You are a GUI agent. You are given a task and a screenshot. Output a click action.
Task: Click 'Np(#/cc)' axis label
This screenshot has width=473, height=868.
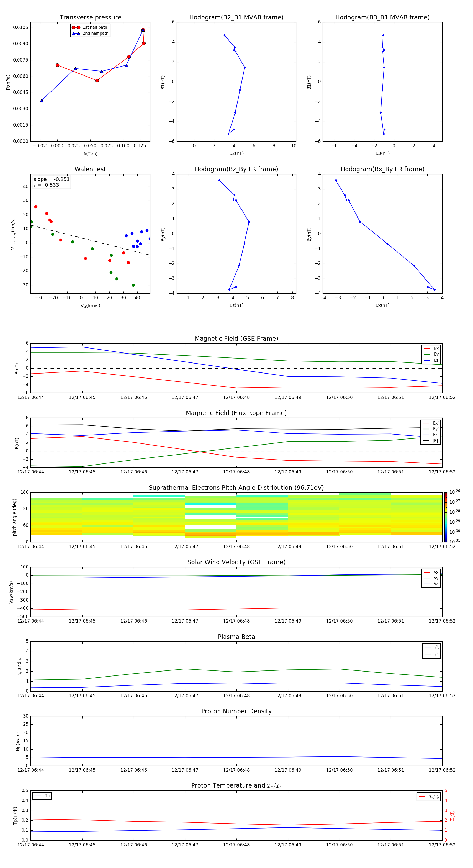pos(18,741)
